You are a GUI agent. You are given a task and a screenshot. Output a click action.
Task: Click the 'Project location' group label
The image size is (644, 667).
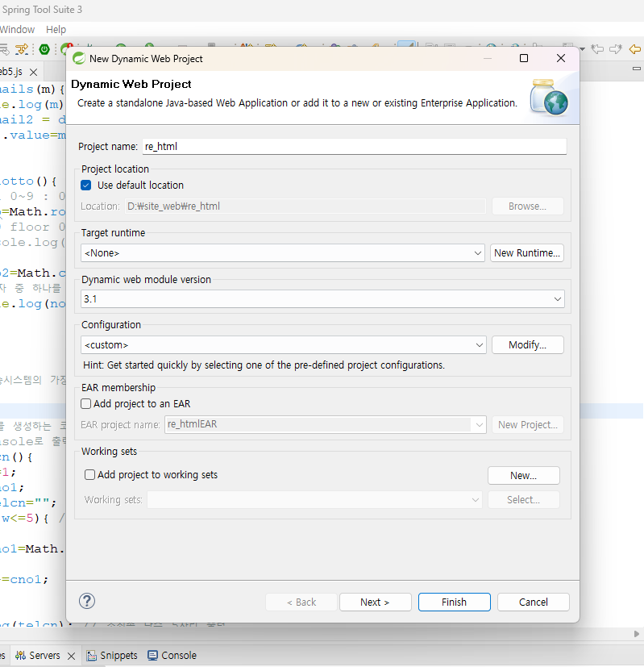115,169
